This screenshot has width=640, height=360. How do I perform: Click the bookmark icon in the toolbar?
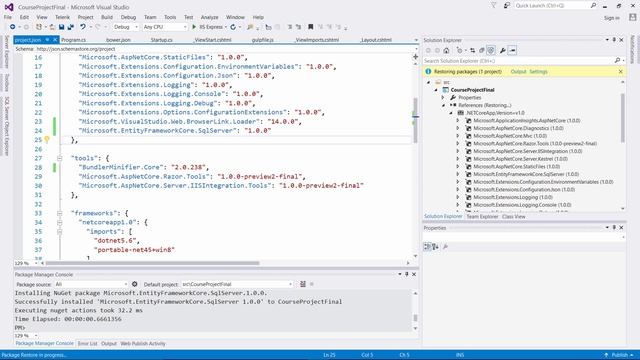[x=311, y=27]
